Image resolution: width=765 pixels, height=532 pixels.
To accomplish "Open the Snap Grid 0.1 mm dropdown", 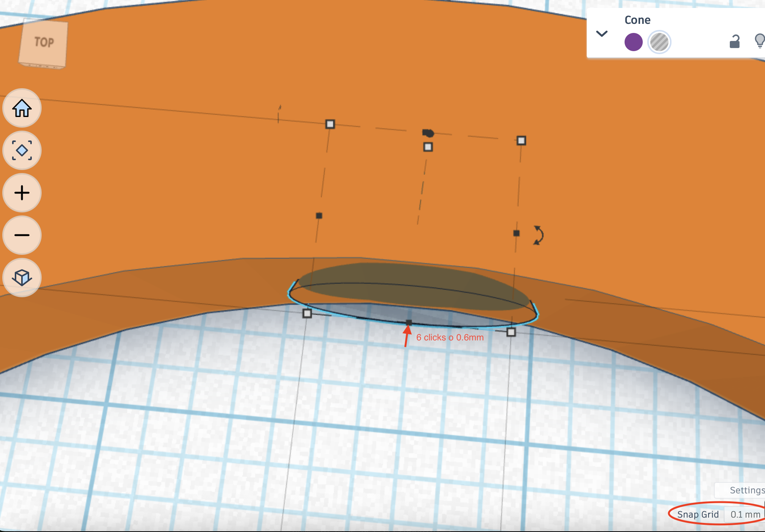I will coord(745,515).
